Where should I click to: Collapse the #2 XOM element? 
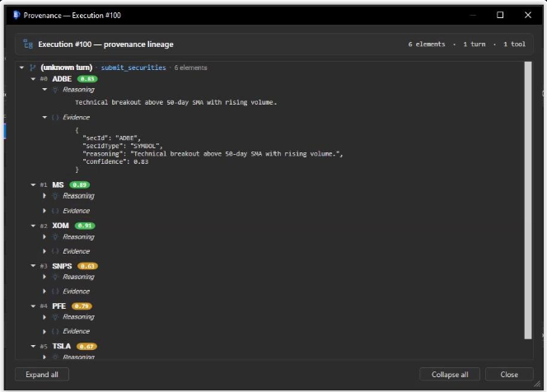[33, 226]
